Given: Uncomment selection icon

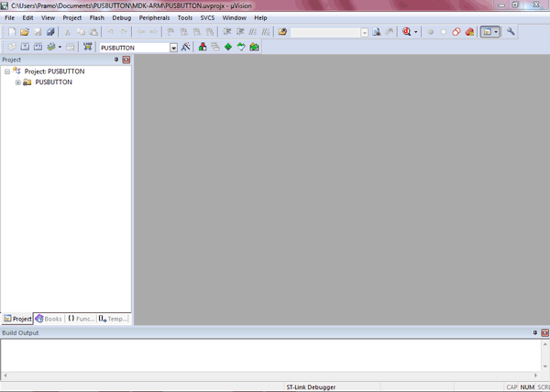Looking at the screenshot, I should pyautogui.click(x=266, y=32).
